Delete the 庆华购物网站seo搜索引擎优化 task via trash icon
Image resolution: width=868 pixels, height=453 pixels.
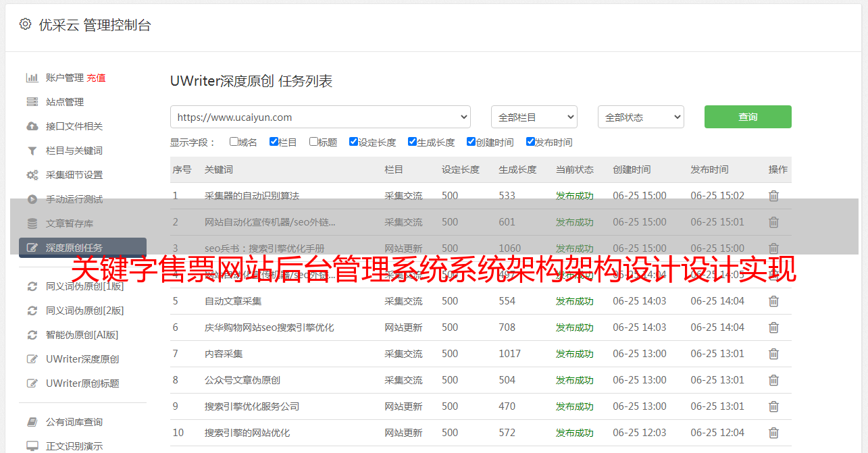(x=773, y=327)
